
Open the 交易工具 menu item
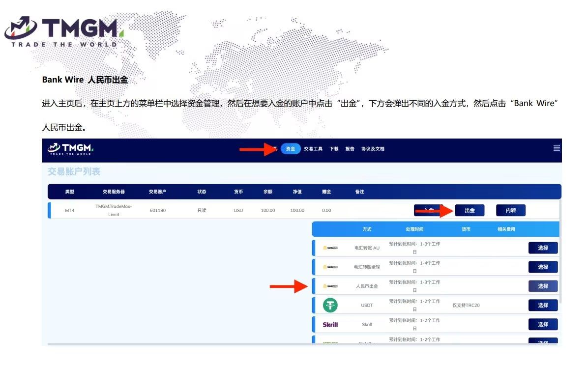313,149
